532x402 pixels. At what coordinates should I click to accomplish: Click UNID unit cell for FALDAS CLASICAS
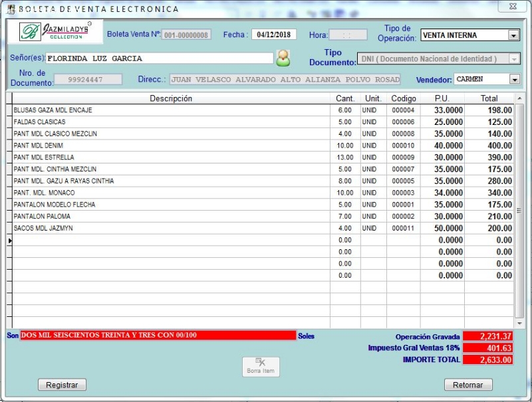pos(374,122)
